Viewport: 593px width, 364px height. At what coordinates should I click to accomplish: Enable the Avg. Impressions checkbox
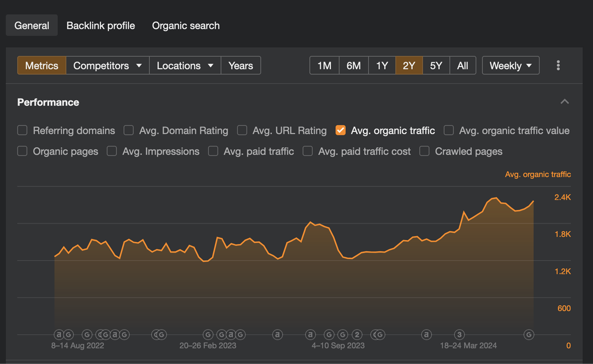coord(111,151)
